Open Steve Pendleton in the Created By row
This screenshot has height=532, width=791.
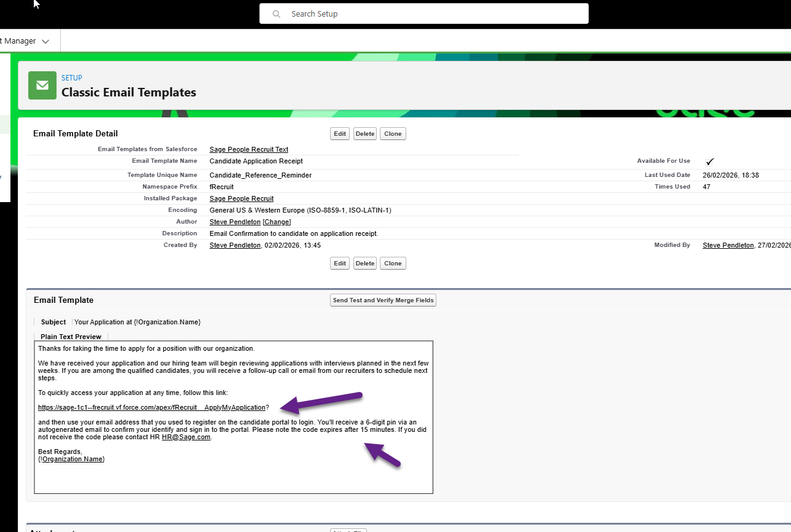235,245
